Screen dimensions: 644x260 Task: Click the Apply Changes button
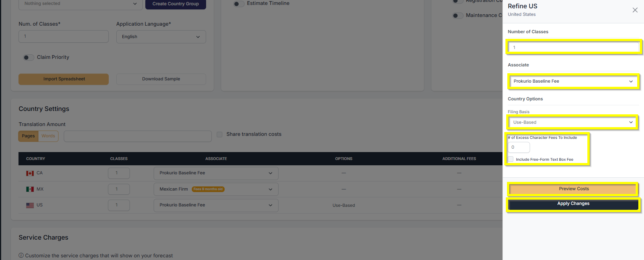click(x=573, y=204)
